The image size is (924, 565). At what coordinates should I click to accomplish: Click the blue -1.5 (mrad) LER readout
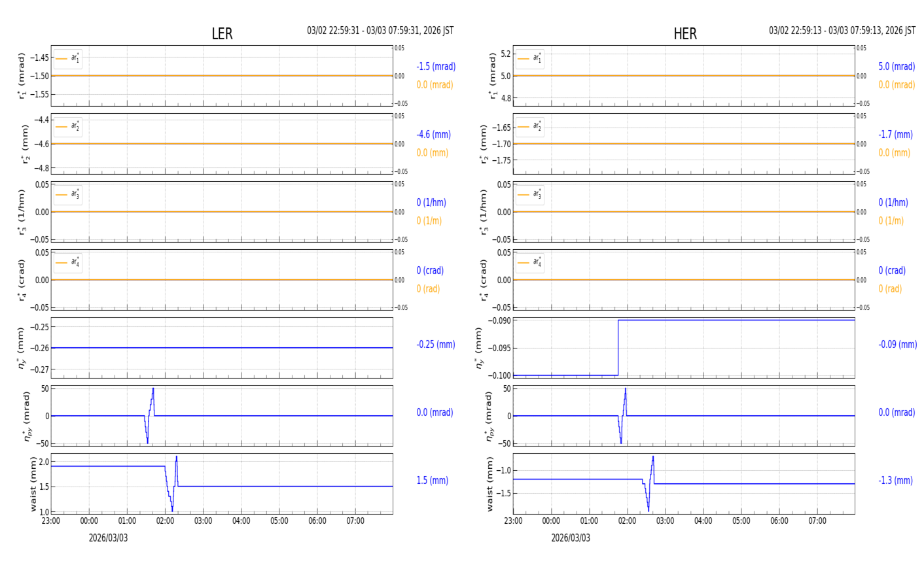[x=436, y=67]
